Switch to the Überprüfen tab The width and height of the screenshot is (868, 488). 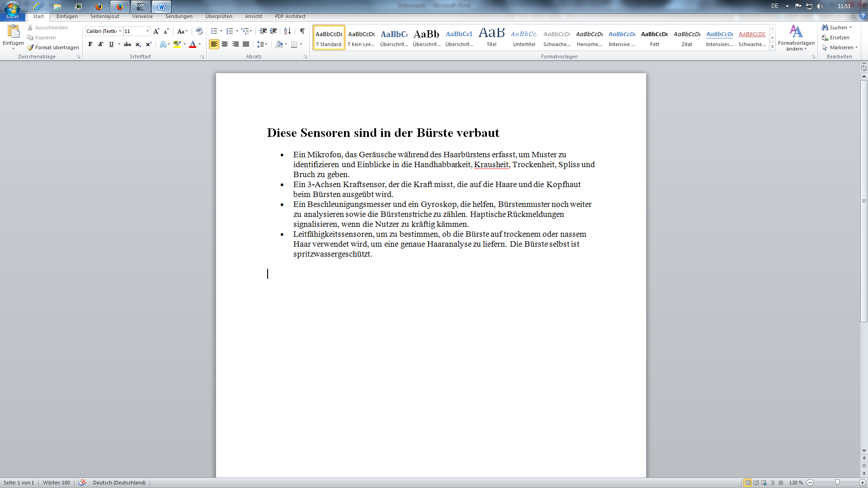(218, 16)
